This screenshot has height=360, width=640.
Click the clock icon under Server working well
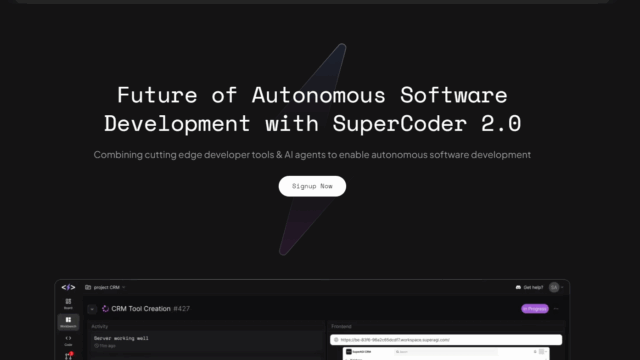click(x=96, y=346)
